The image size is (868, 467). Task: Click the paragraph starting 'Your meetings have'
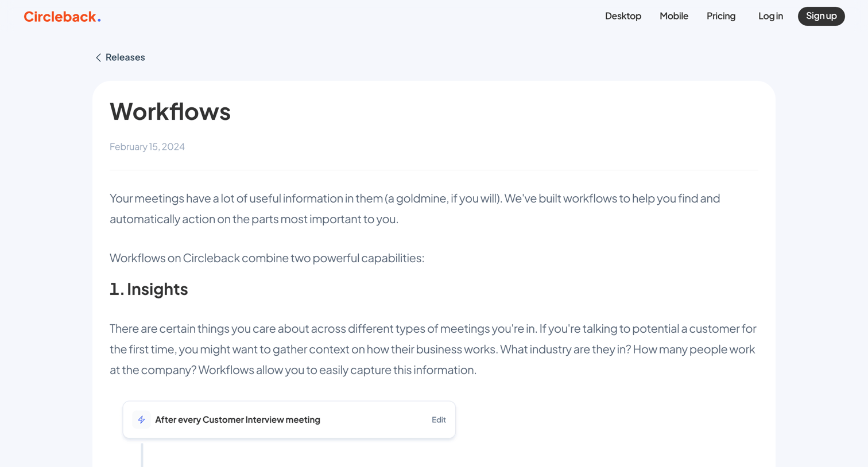point(415,208)
